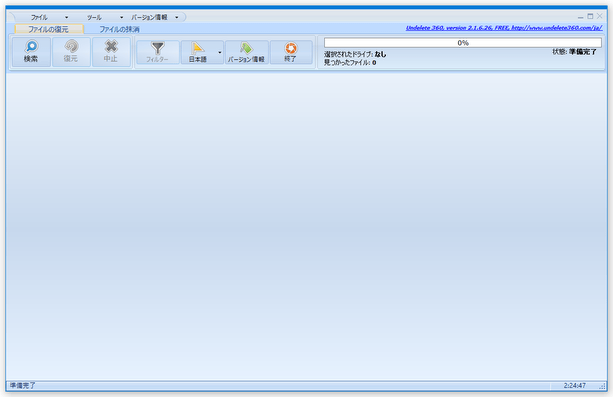Switch to the ファイルの抹消 tab
The height and width of the screenshot is (397, 613).
119,29
